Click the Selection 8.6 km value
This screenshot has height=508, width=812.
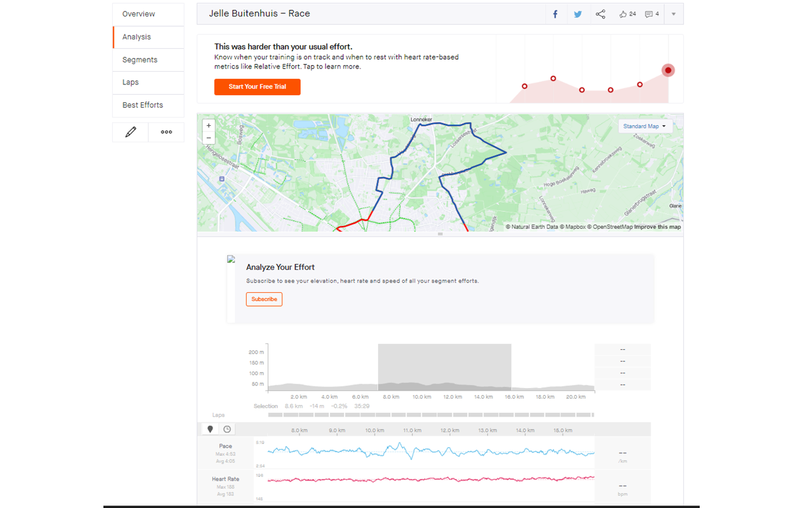click(x=293, y=406)
